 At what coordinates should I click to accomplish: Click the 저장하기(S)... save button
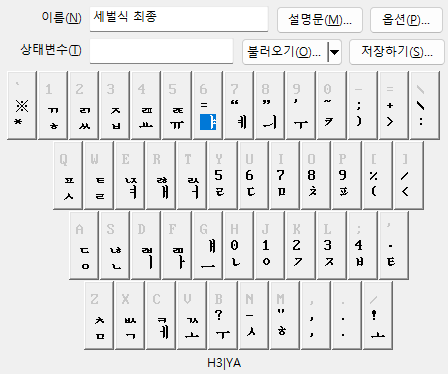pos(397,52)
